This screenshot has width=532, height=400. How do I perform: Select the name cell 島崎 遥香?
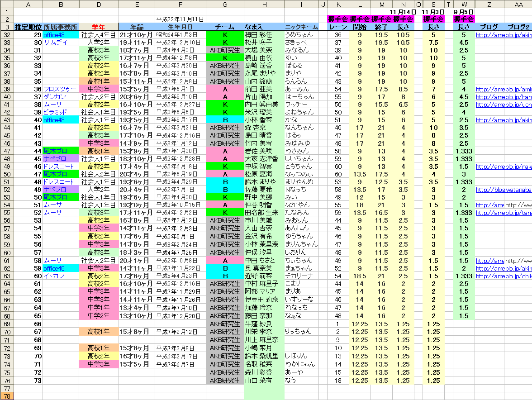tap(264, 66)
